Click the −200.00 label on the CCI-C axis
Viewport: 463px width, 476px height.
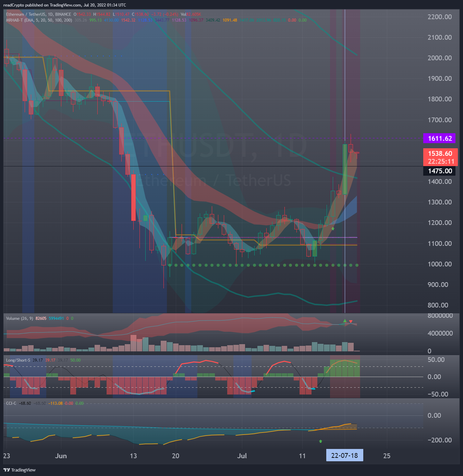coord(440,440)
